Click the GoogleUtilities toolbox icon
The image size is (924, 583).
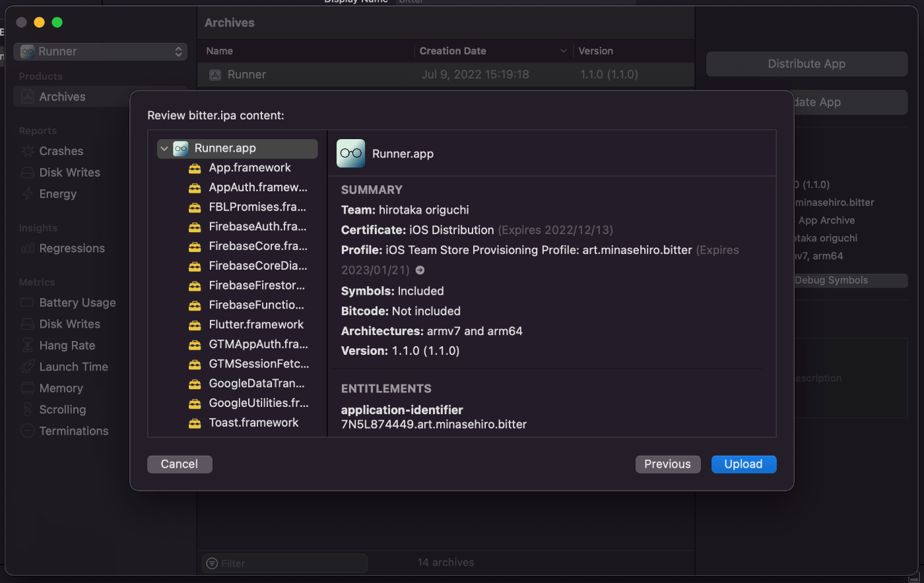point(195,404)
